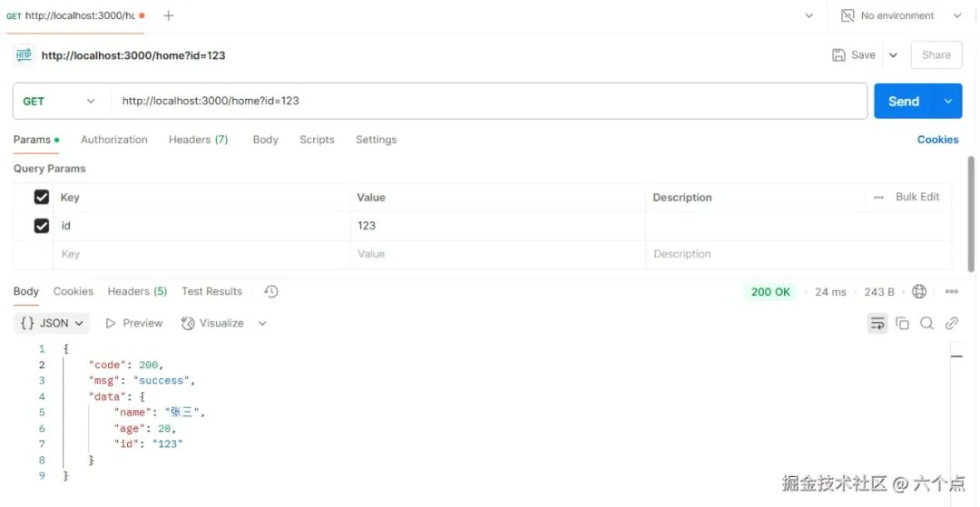Click the save floppy icon
The height and width of the screenshot is (507, 980).
point(838,55)
